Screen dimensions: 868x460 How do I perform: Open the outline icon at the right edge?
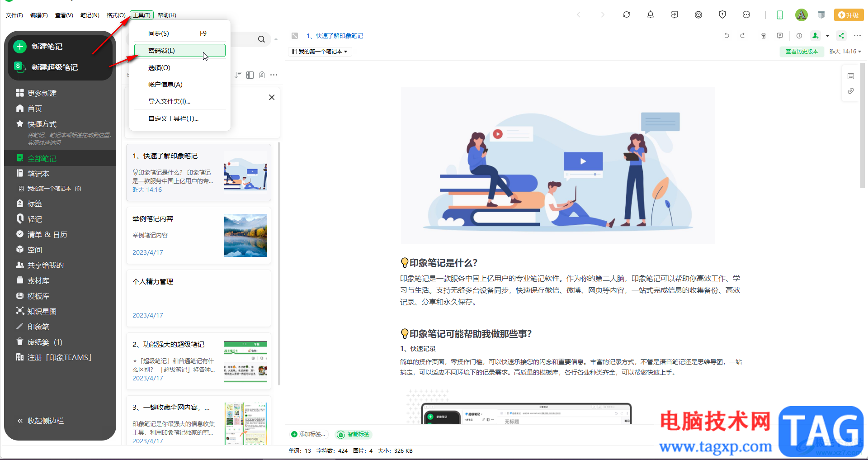851,76
